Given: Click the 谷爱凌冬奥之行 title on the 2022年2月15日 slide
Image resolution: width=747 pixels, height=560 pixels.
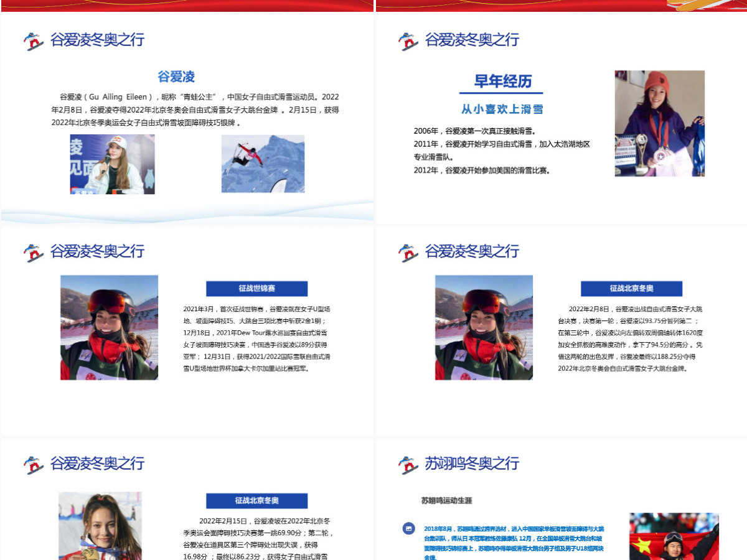Looking at the screenshot, I should click(x=97, y=464).
